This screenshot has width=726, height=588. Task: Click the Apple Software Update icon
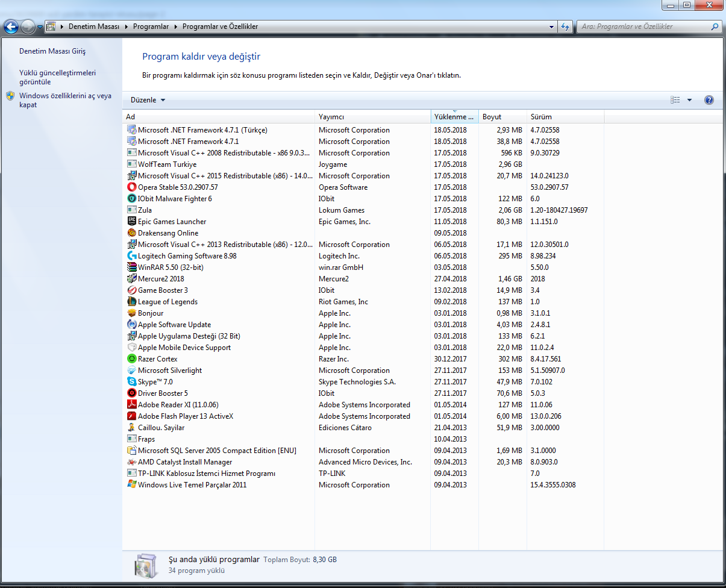click(132, 325)
